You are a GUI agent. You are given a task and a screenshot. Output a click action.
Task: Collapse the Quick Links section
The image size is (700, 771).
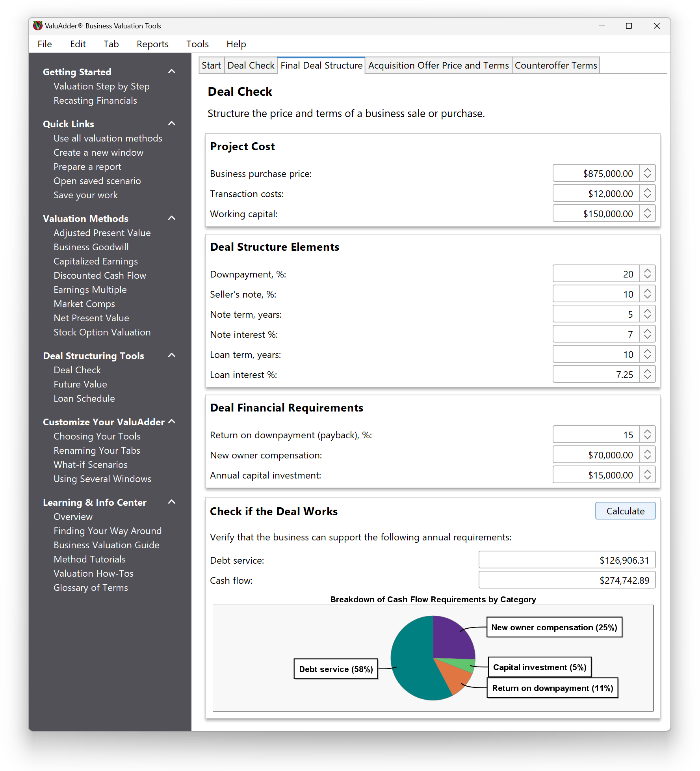[171, 123]
